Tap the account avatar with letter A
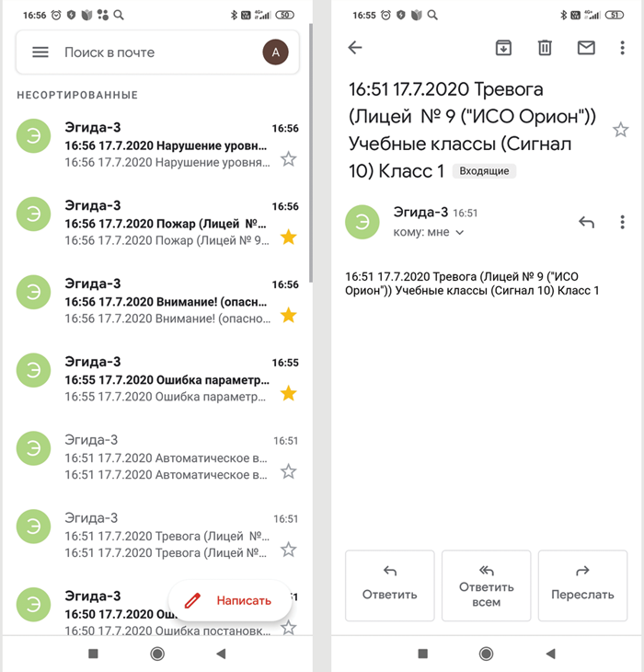 pyautogui.click(x=275, y=52)
